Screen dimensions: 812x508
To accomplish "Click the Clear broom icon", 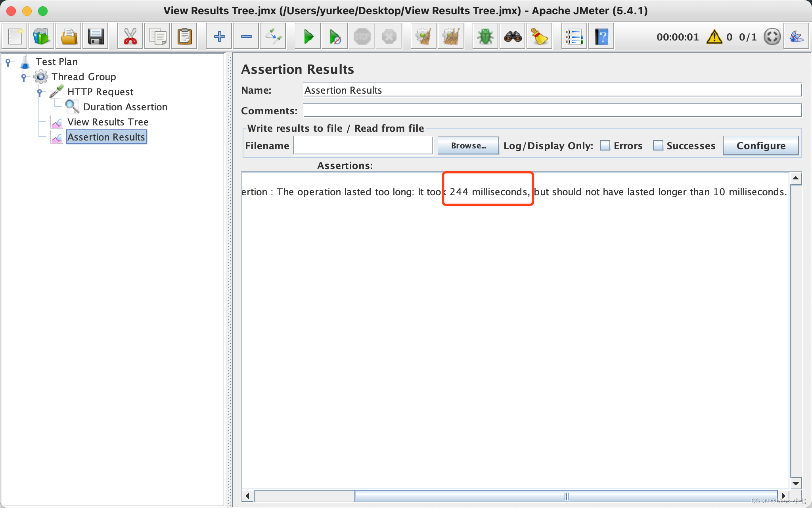I will pos(424,37).
